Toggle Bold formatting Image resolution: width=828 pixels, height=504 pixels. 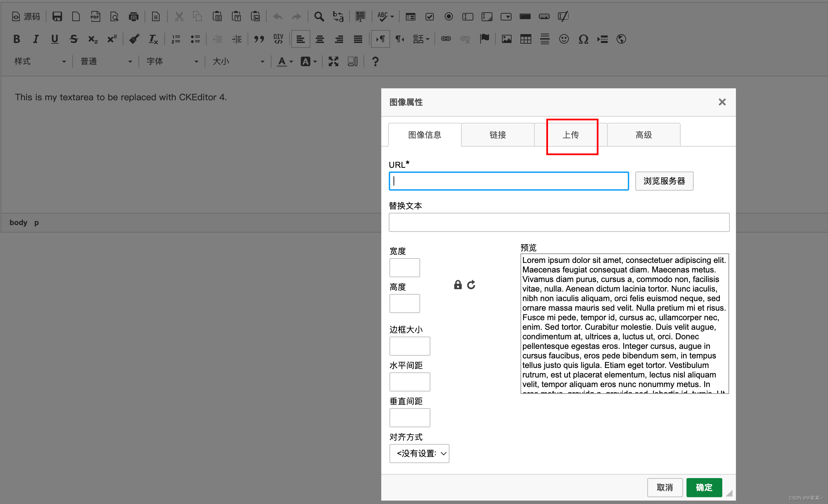17,39
